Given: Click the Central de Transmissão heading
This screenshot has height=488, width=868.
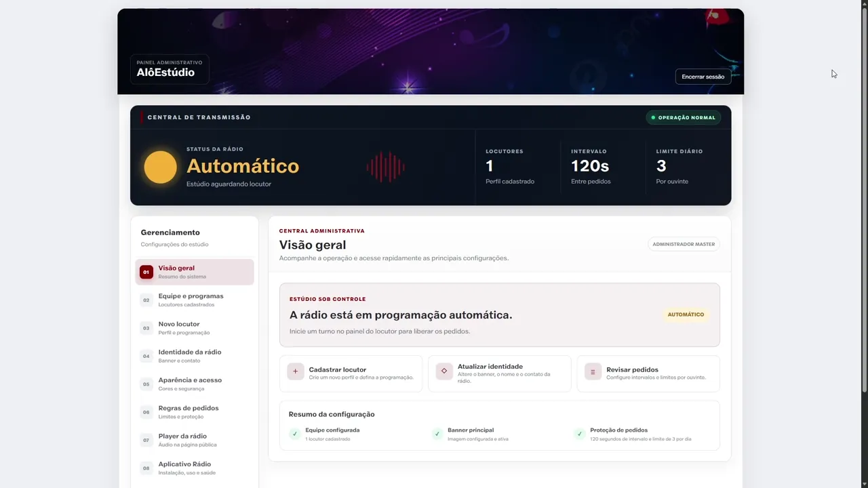Looking at the screenshot, I should click(199, 117).
